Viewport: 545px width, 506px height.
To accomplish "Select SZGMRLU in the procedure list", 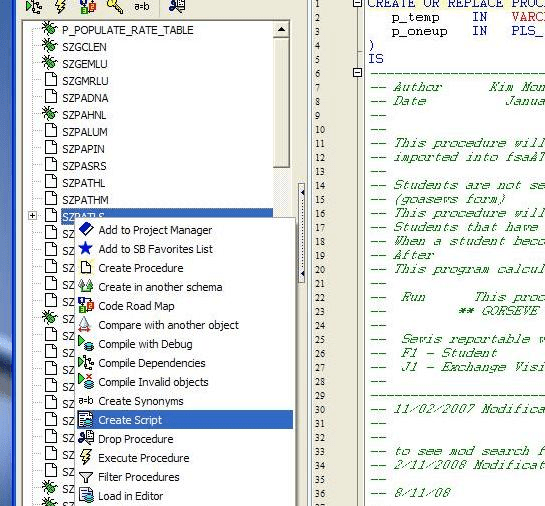I will 86,81.
